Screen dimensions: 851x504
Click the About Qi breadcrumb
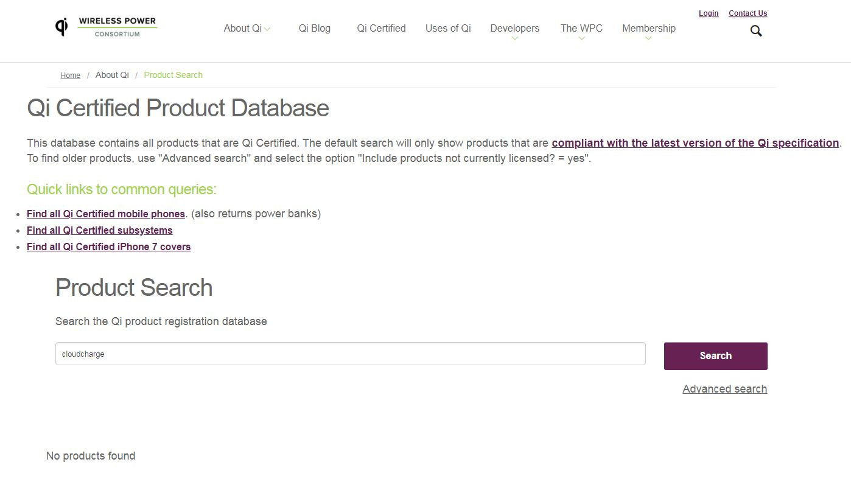coord(112,75)
